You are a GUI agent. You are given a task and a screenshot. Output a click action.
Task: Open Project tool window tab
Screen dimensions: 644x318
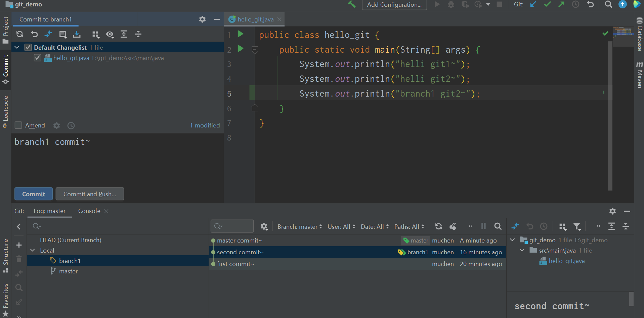5,30
